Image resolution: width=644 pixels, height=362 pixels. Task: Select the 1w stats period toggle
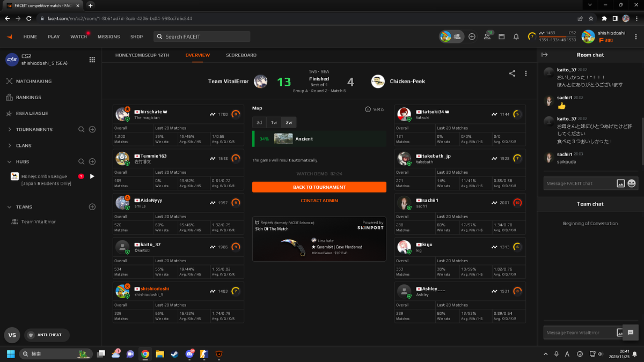click(274, 122)
